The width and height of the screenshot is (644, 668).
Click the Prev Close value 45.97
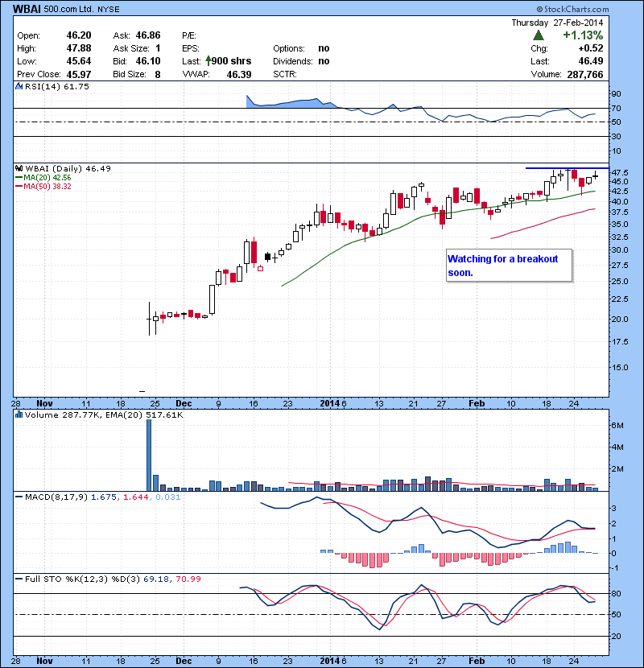pos(79,75)
